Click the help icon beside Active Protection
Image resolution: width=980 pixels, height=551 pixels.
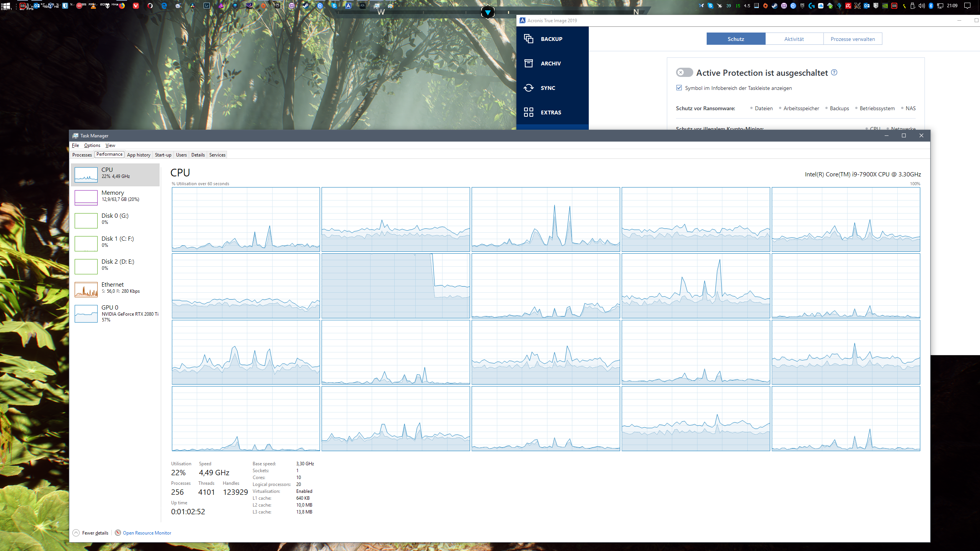coord(834,73)
